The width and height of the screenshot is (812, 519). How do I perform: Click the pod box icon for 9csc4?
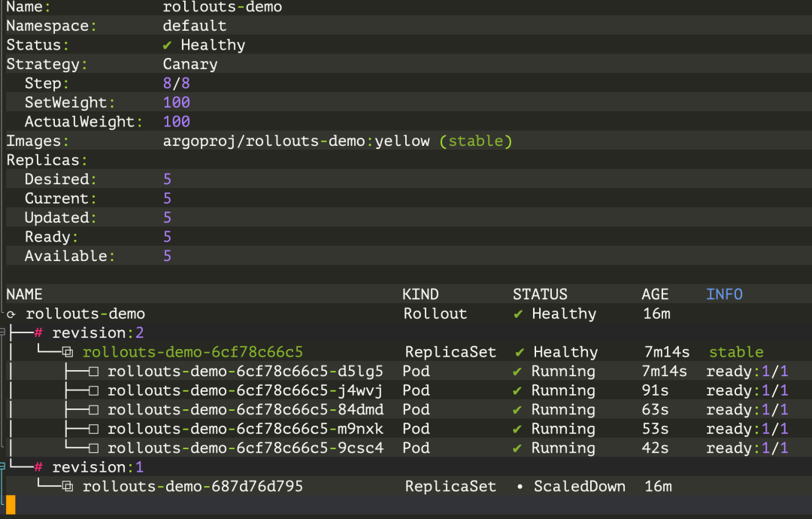pyautogui.click(x=94, y=448)
